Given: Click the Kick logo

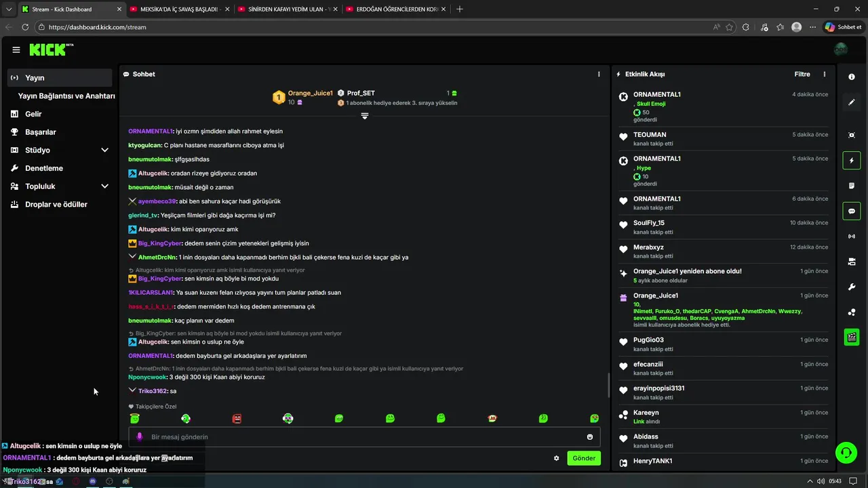Looking at the screenshot, I should pos(51,49).
